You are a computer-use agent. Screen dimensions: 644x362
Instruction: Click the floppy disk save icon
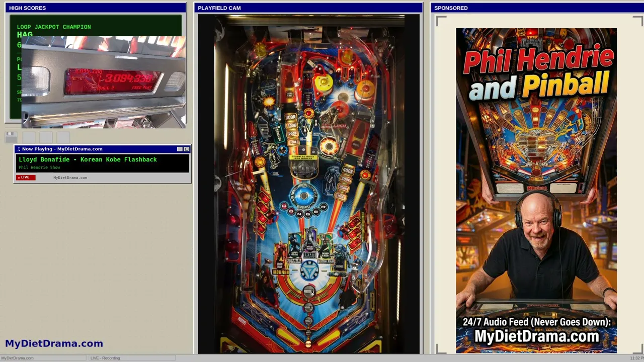(x=11, y=137)
